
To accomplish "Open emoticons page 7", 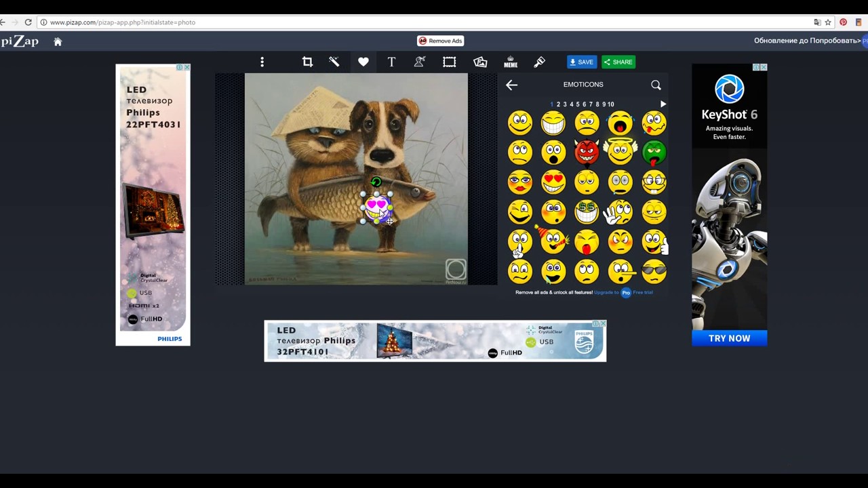I will click(x=591, y=104).
